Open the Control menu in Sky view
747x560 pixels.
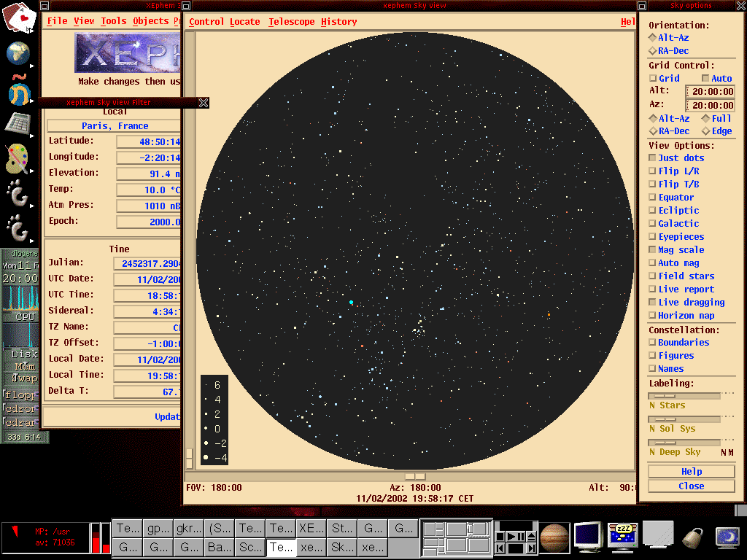(x=206, y=22)
